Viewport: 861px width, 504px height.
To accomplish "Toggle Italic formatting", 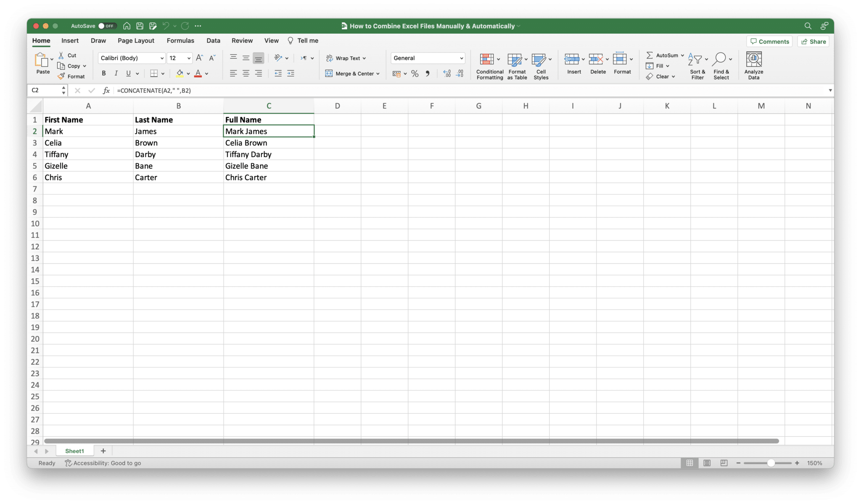I will [x=116, y=74].
